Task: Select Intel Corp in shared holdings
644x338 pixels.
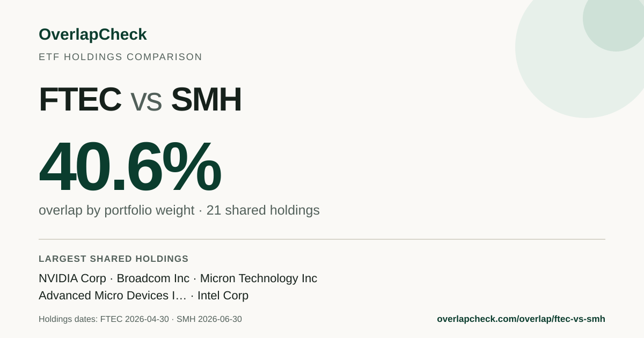Action: [223, 296]
